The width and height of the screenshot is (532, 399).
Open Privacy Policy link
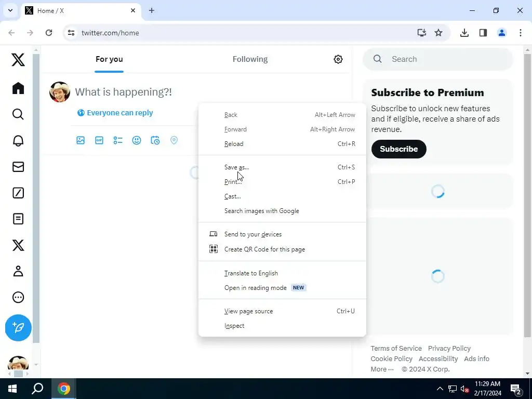click(x=449, y=349)
